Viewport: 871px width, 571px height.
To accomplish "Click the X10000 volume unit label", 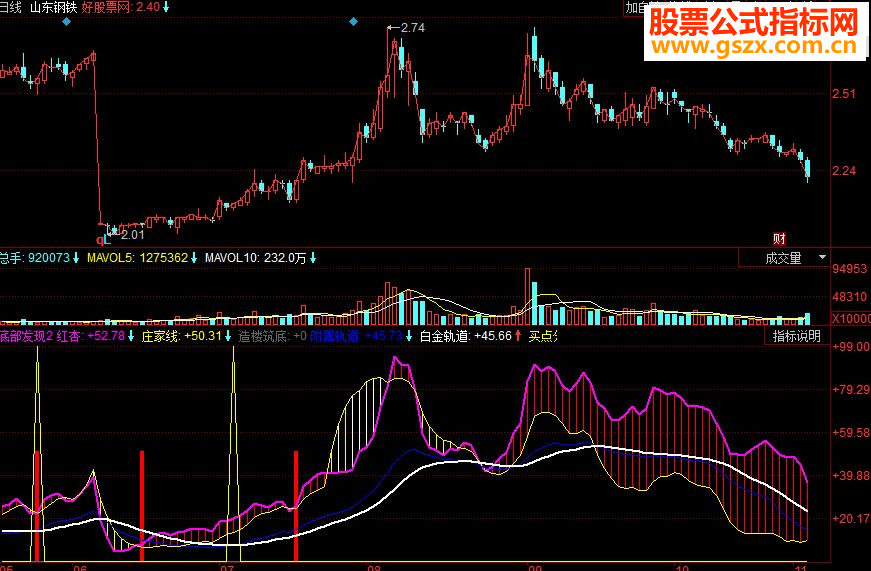I will (x=851, y=318).
